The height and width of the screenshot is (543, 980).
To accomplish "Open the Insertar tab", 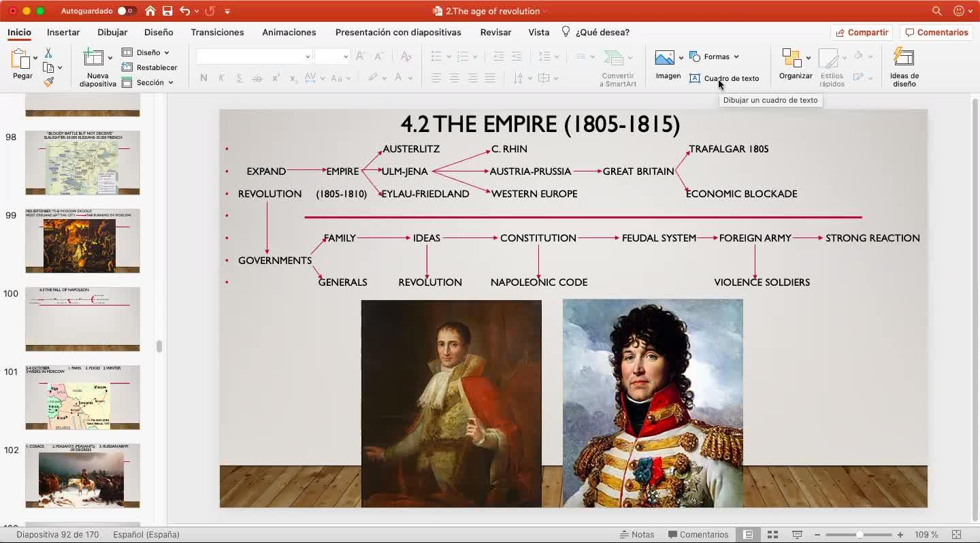I will click(x=63, y=32).
